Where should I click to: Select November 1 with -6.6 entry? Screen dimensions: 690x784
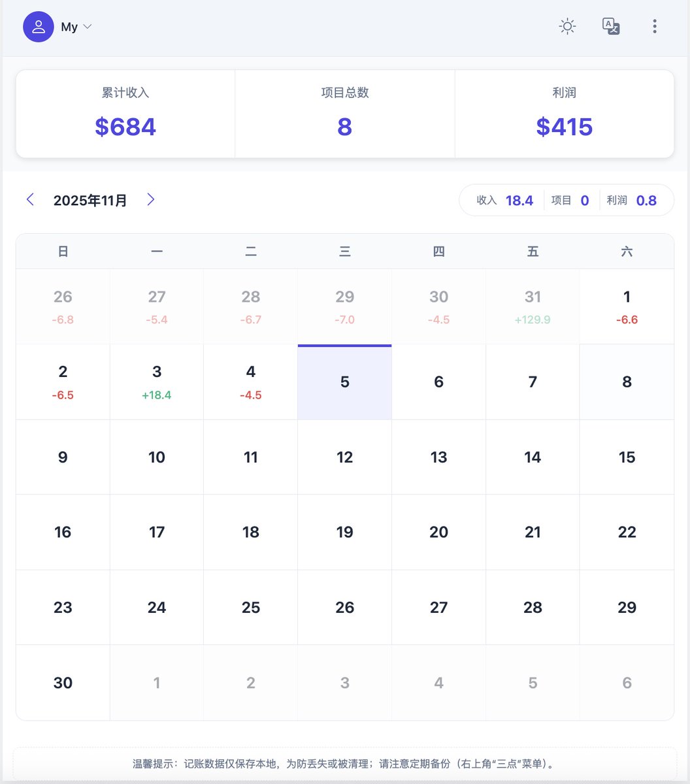click(x=627, y=306)
